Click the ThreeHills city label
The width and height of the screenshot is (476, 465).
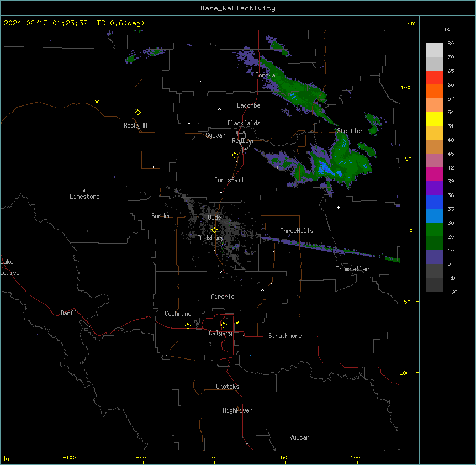(297, 231)
